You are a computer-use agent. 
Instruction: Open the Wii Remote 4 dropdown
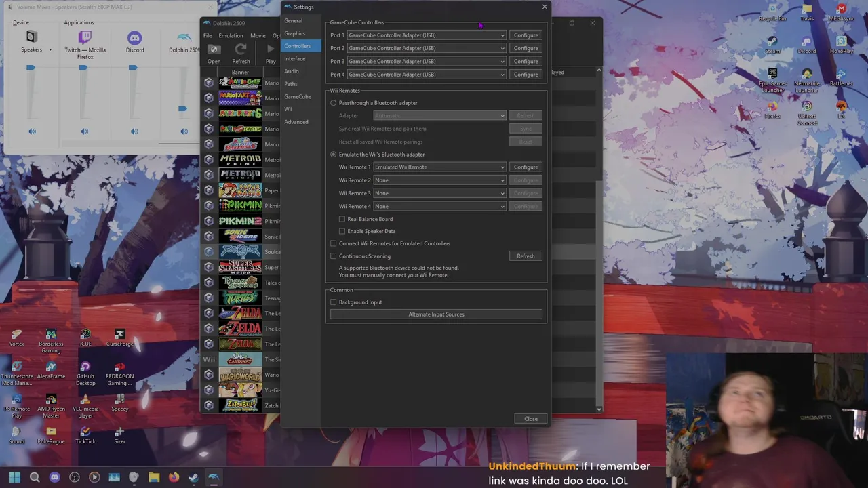pyautogui.click(x=439, y=206)
